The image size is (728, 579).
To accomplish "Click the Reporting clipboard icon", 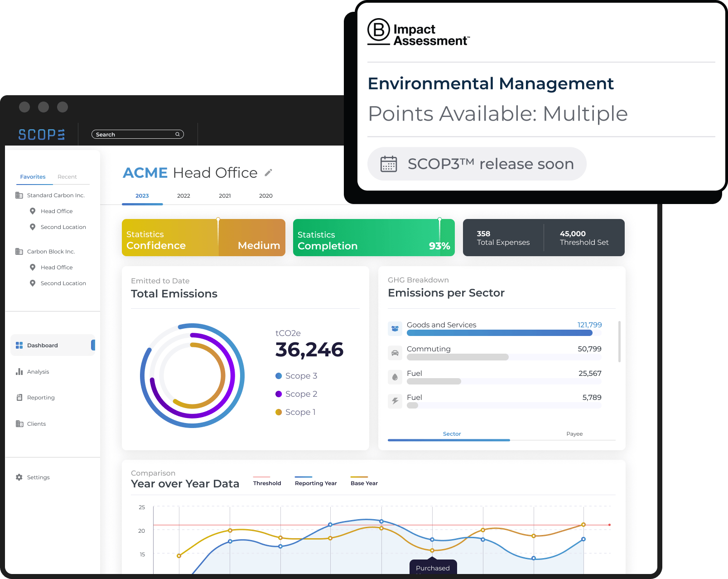I will 19,398.
